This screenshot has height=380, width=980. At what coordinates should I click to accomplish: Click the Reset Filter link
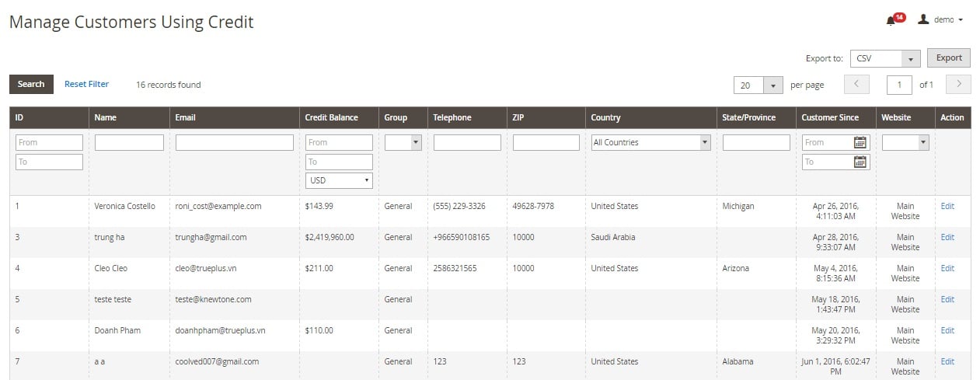(x=86, y=84)
